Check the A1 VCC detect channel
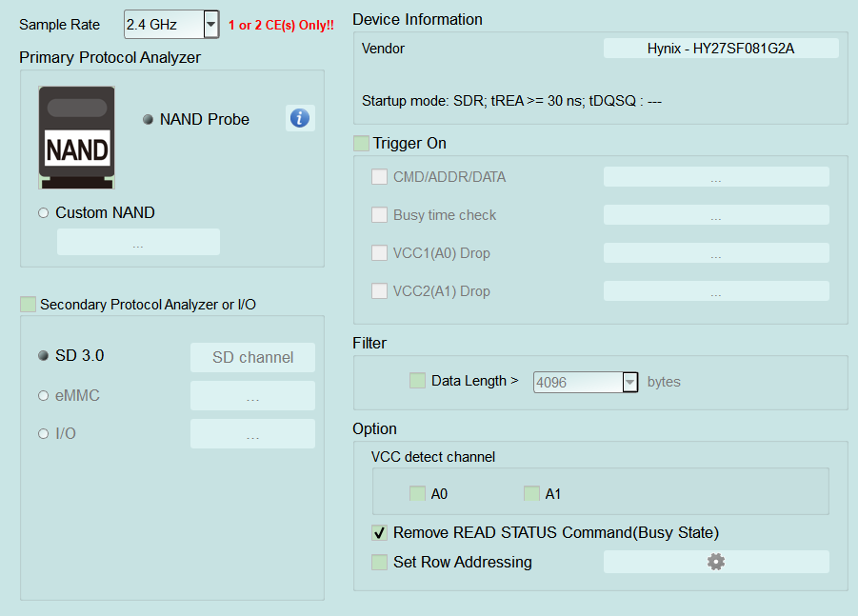This screenshot has width=858, height=616. [531, 493]
